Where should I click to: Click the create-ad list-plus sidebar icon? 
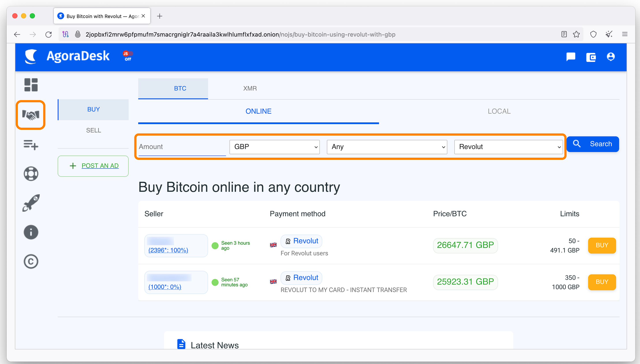point(31,145)
